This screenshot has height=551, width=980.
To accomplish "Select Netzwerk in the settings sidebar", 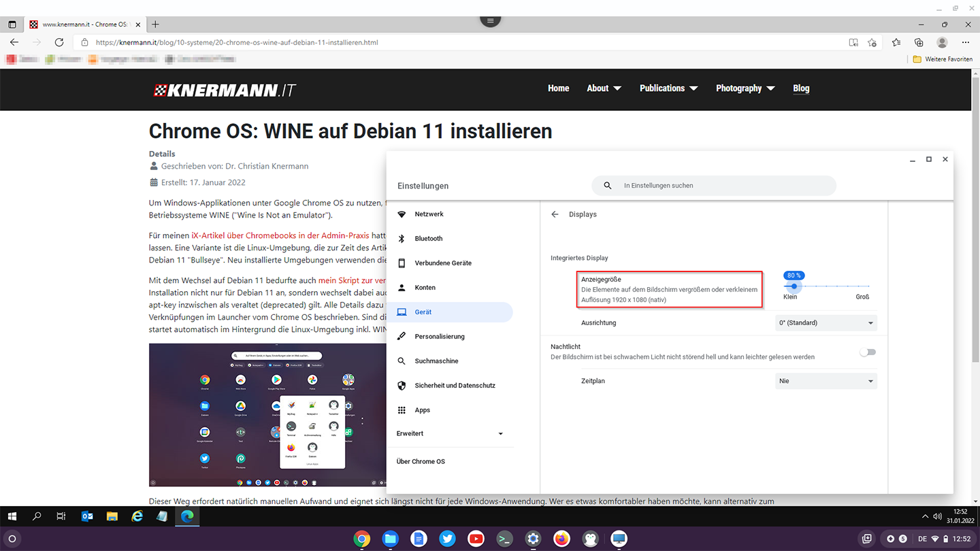I will [x=450, y=214].
